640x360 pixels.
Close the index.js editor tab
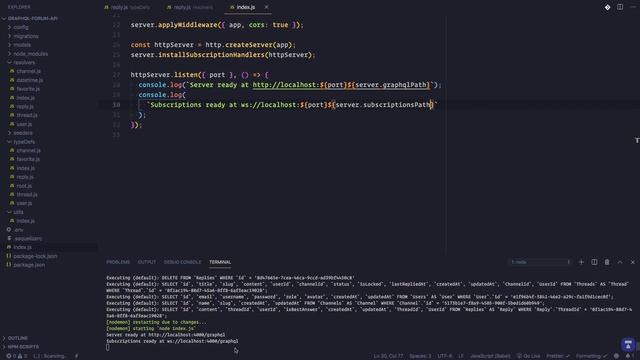coord(266,7)
